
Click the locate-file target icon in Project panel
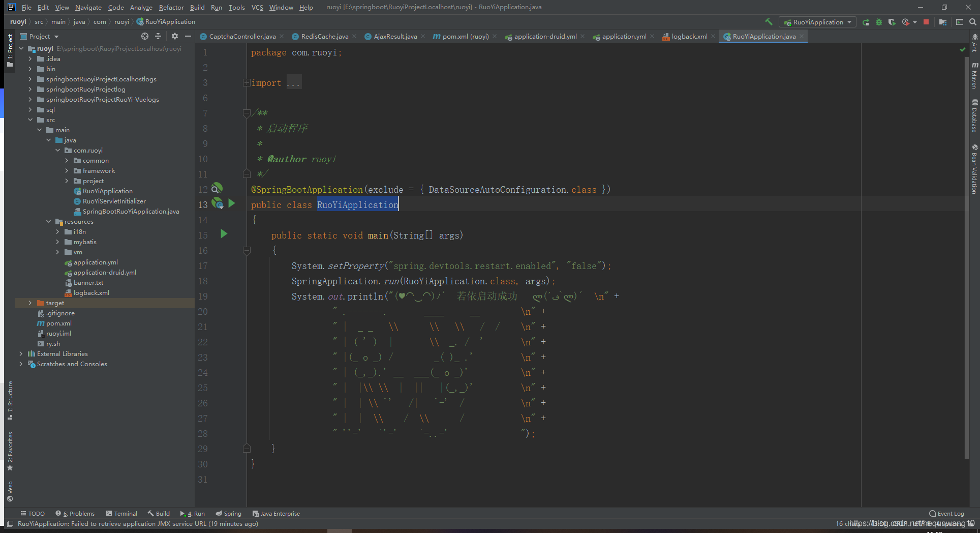(x=145, y=36)
